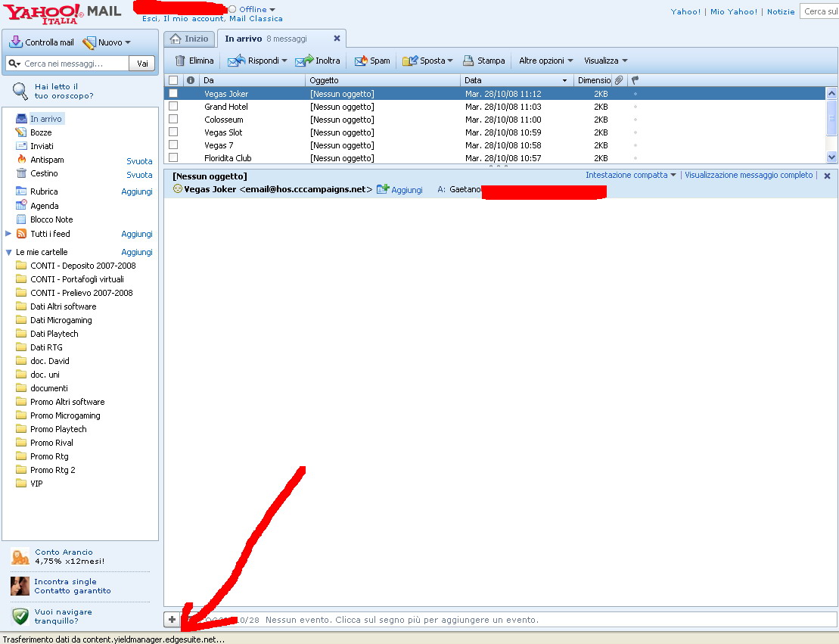Click the Agenda calendar icon
This screenshot has width=839, height=644.
21,205
